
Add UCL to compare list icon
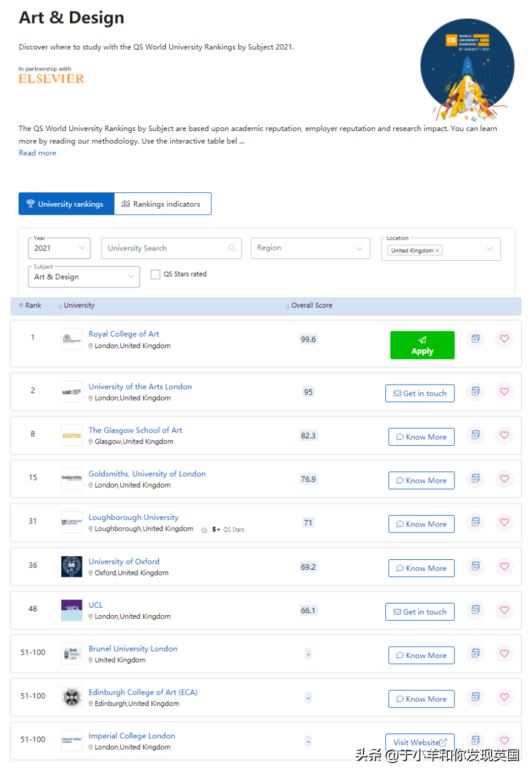tap(476, 610)
